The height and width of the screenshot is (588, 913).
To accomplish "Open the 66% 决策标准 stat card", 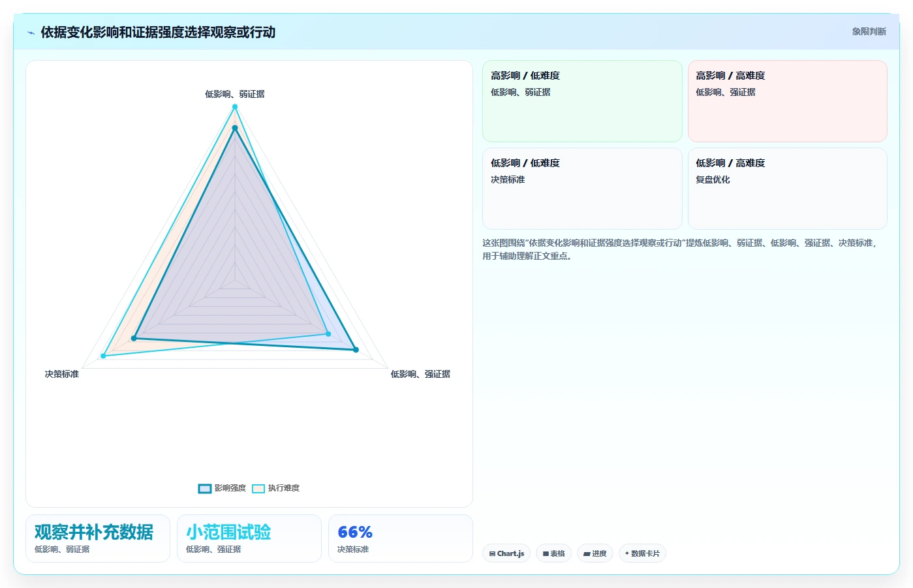I will pyautogui.click(x=401, y=538).
